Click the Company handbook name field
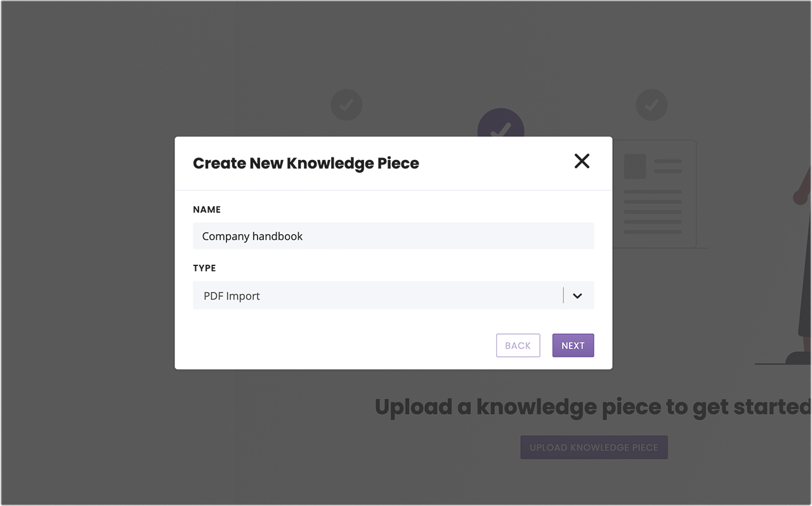This screenshot has height=506, width=812. pos(393,236)
